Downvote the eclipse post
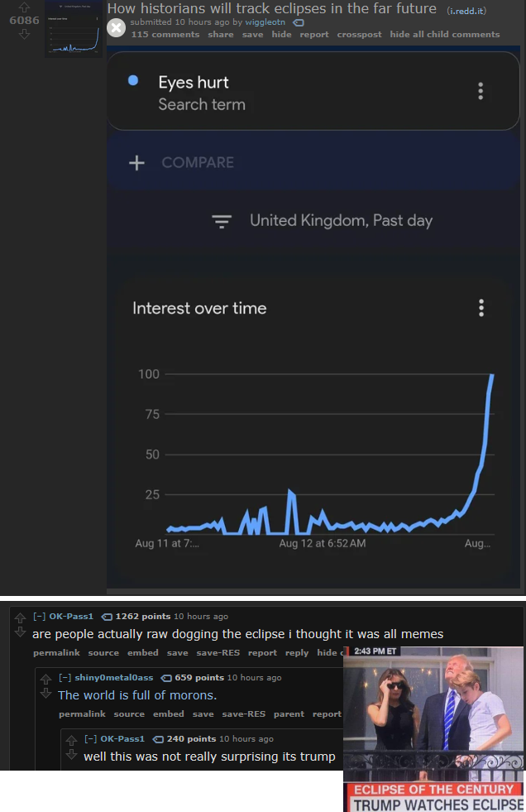The height and width of the screenshot is (812, 526). [x=24, y=34]
